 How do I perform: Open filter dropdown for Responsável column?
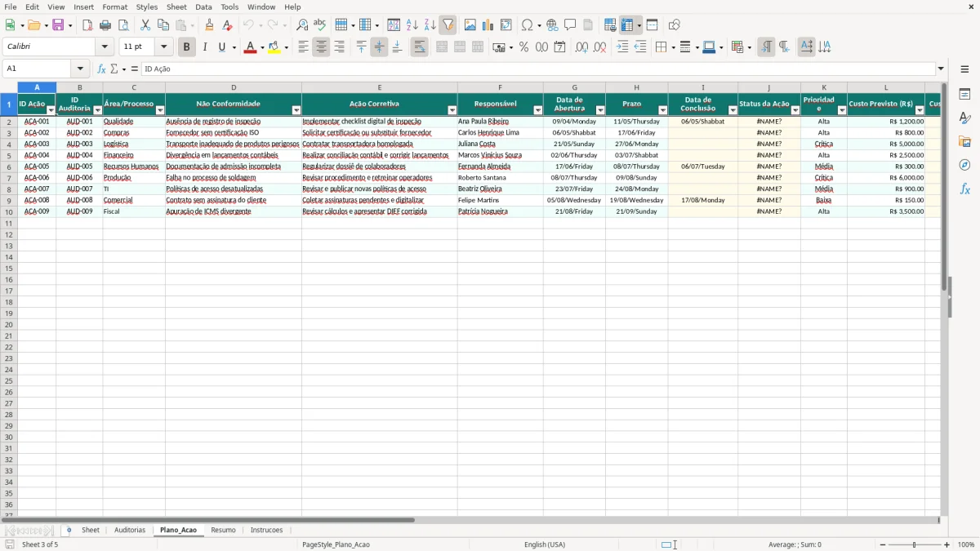[538, 110]
